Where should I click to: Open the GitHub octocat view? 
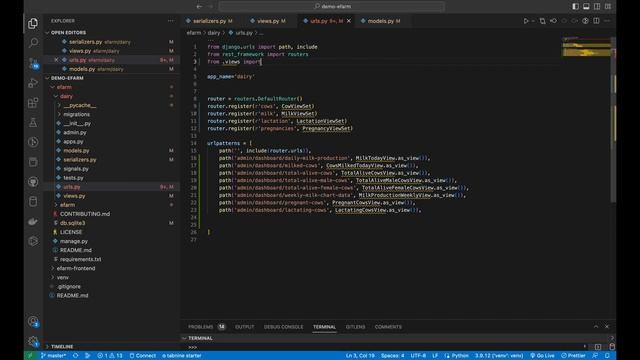pos(33,182)
